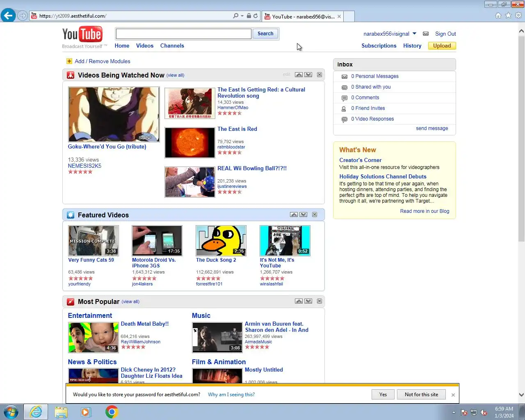Move Most Popular module up
This screenshot has width=525, height=420.
(299, 301)
